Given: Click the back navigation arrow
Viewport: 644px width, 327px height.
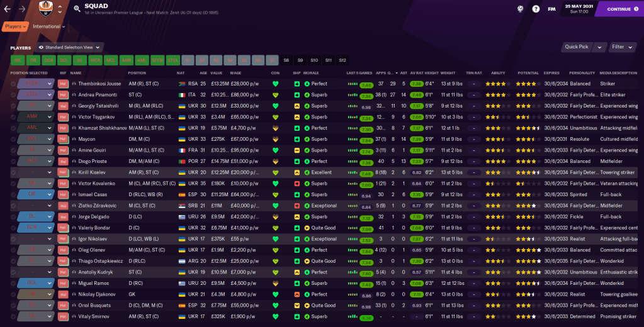Looking at the screenshot, I should (x=7, y=9).
